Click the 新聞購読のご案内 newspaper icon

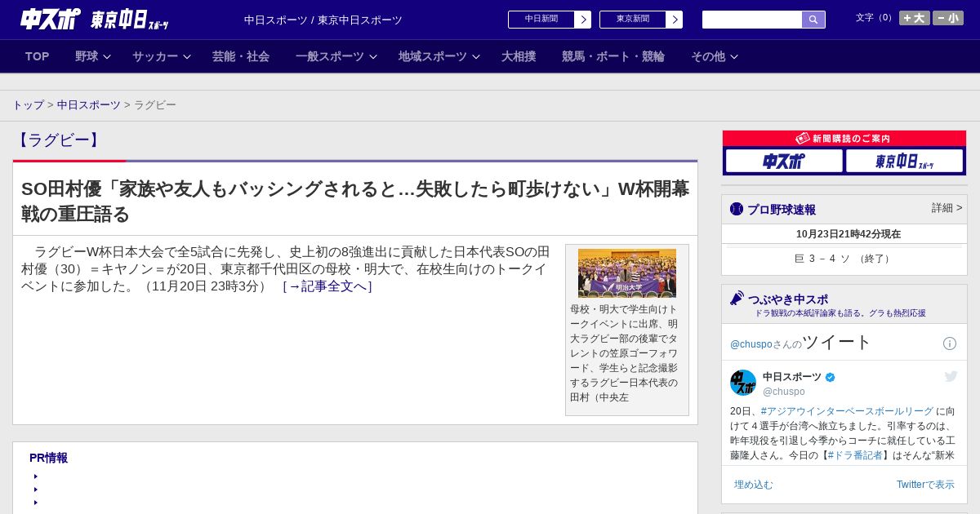point(803,139)
